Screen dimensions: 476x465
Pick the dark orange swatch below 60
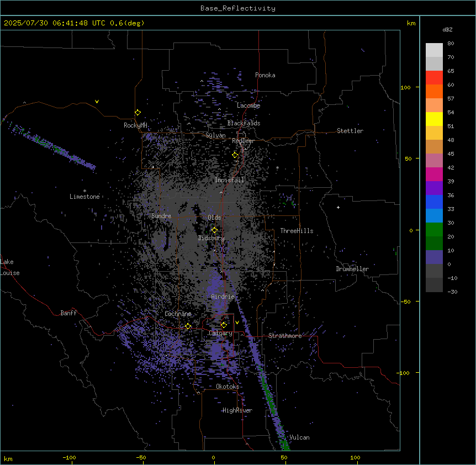[434, 91]
